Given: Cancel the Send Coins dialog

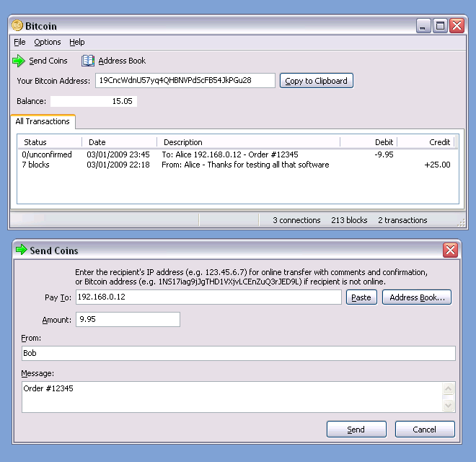Looking at the screenshot, I should (x=425, y=430).
